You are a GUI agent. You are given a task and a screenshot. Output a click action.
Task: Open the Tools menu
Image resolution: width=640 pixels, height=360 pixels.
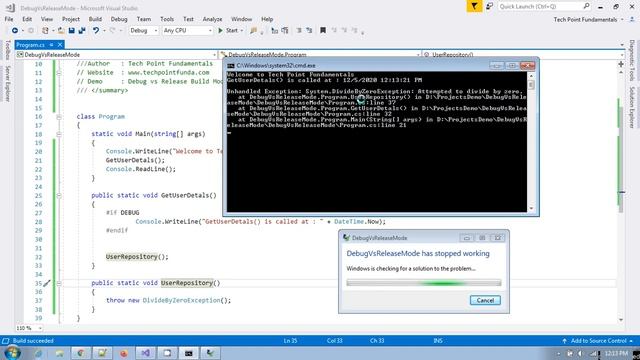[167, 19]
